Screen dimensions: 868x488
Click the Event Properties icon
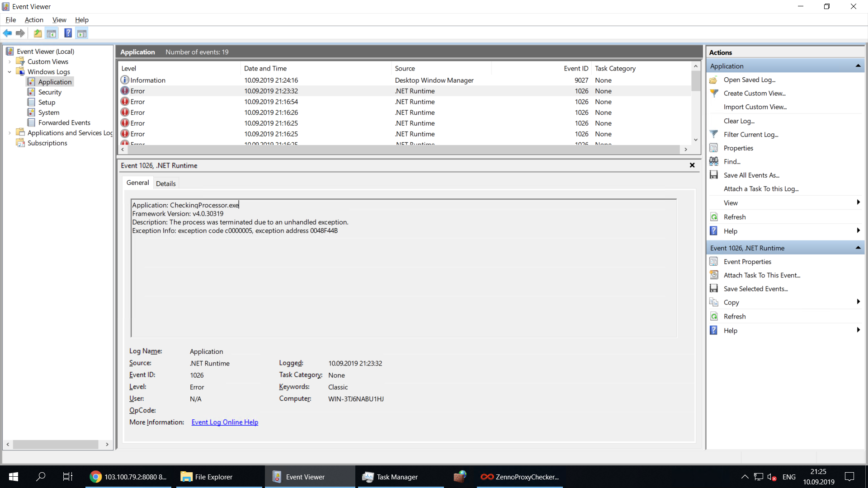pos(714,261)
